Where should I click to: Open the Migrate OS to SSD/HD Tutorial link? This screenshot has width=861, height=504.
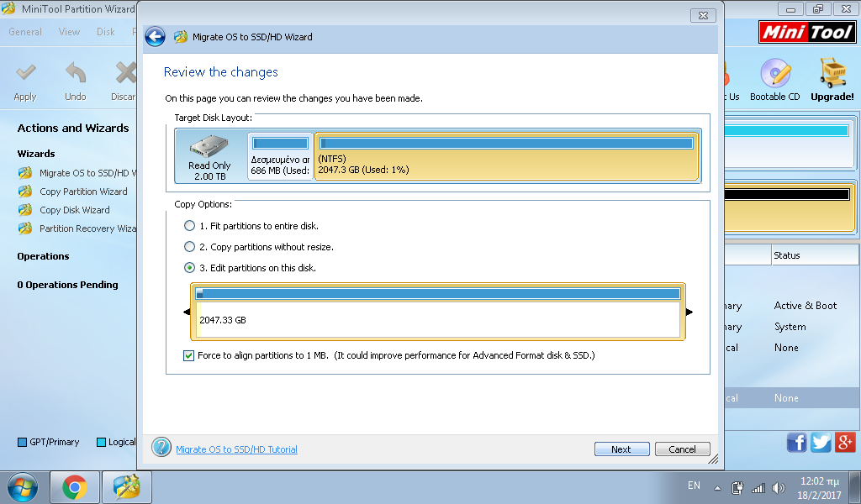pos(236,449)
